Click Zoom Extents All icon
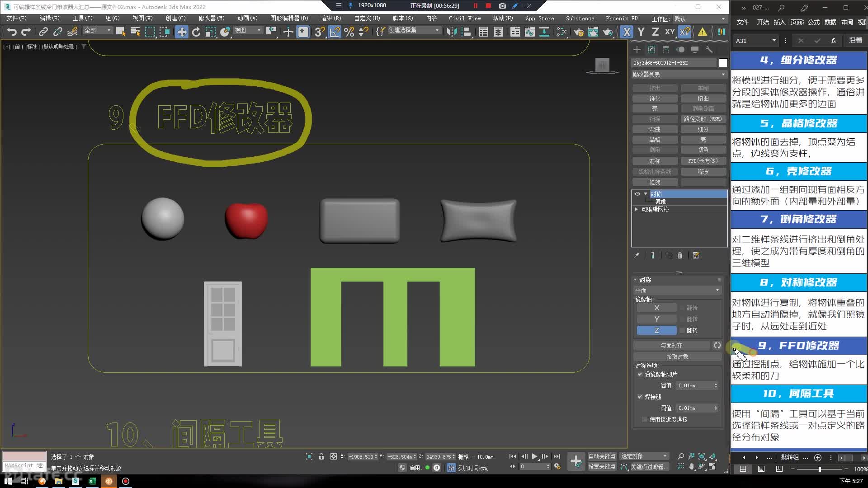The width and height of the screenshot is (868, 488). coord(713,456)
